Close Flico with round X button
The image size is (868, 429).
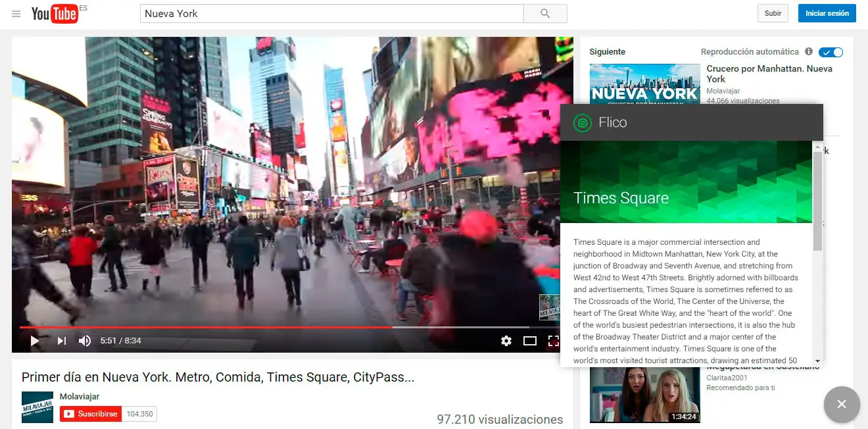coord(842,404)
